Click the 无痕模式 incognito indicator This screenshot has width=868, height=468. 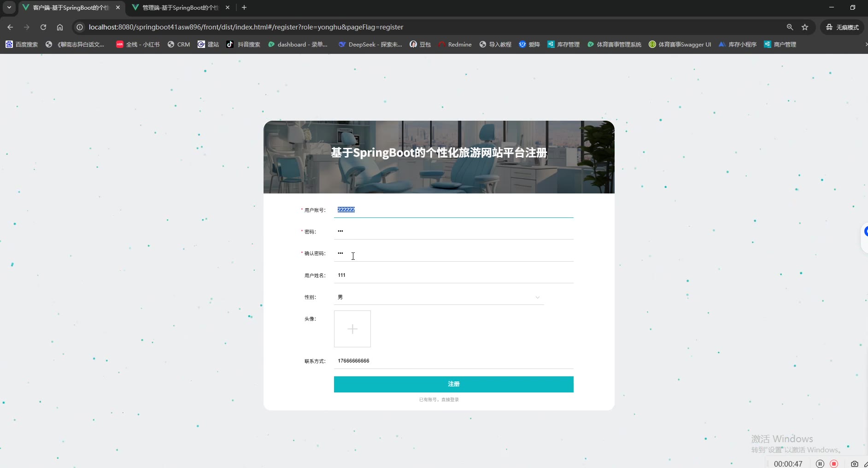tap(842, 27)
